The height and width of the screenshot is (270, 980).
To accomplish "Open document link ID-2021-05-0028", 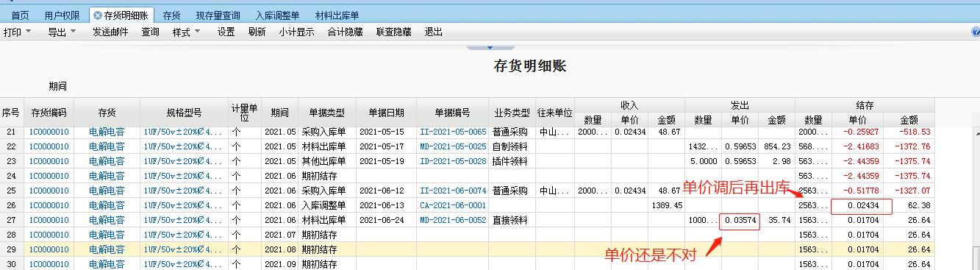I will [453, 161].
